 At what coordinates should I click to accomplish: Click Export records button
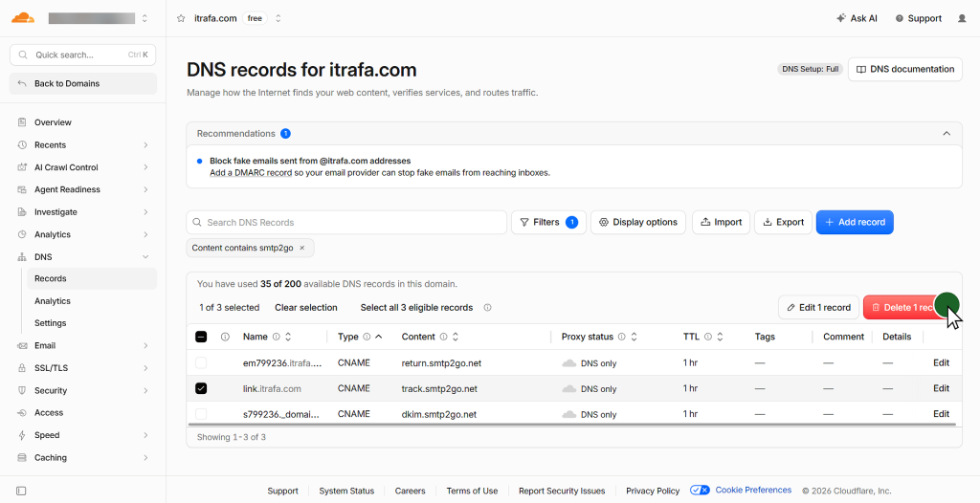coord(783,223)
